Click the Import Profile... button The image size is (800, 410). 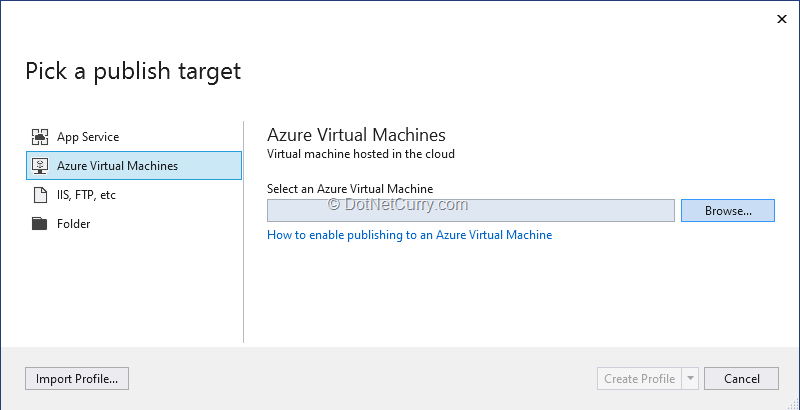pyautogui.click(x=77, y=379)
